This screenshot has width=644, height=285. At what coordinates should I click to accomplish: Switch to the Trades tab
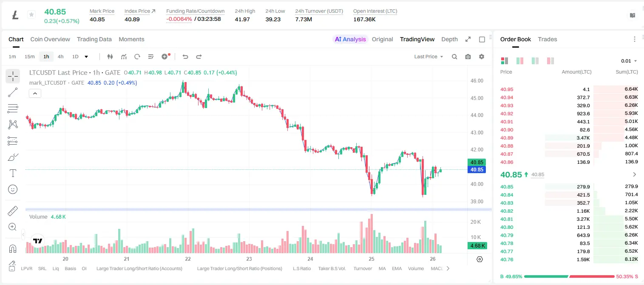547,39
